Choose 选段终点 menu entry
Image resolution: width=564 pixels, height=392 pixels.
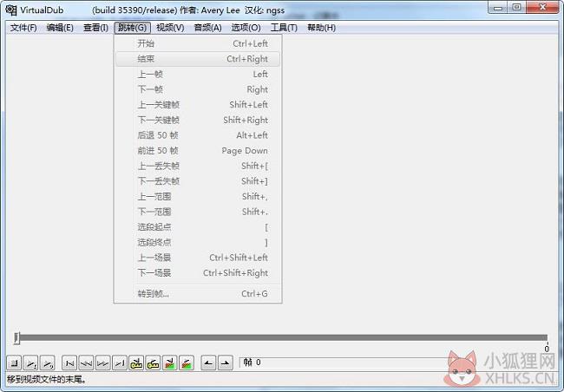(198, 242)
